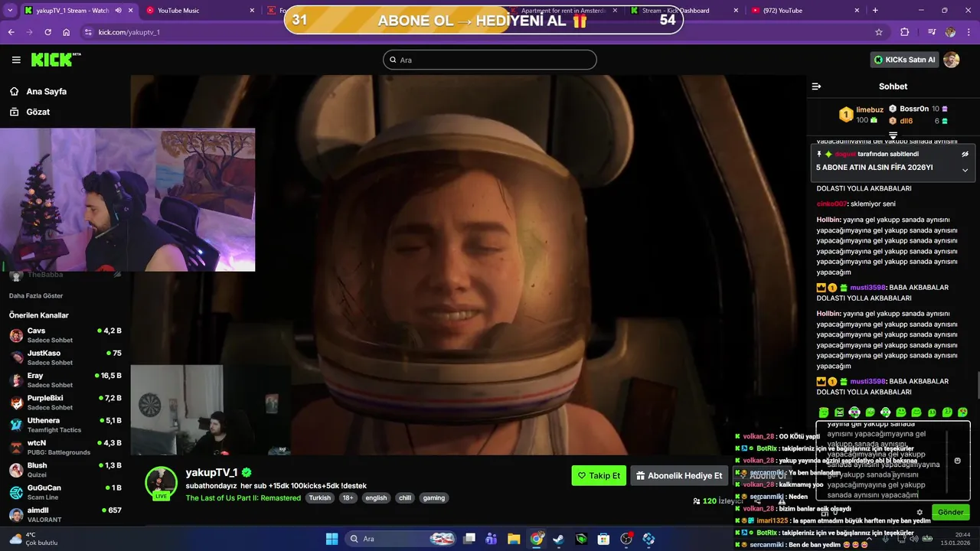The image size is (980, 551).
Task: Mute the yakupTV_1 tab audio
Action: [x=118, y=11]
